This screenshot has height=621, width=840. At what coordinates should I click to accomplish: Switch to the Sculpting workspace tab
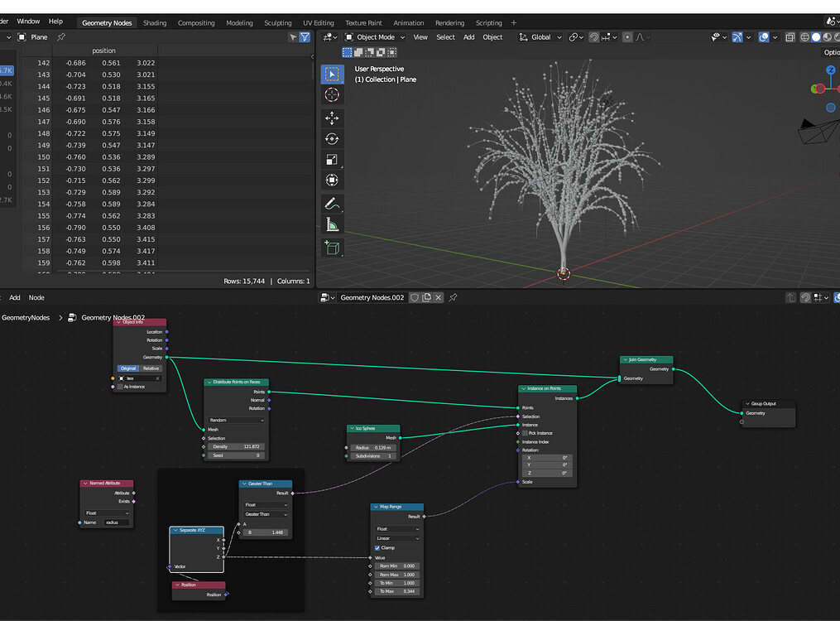point(277,23)
